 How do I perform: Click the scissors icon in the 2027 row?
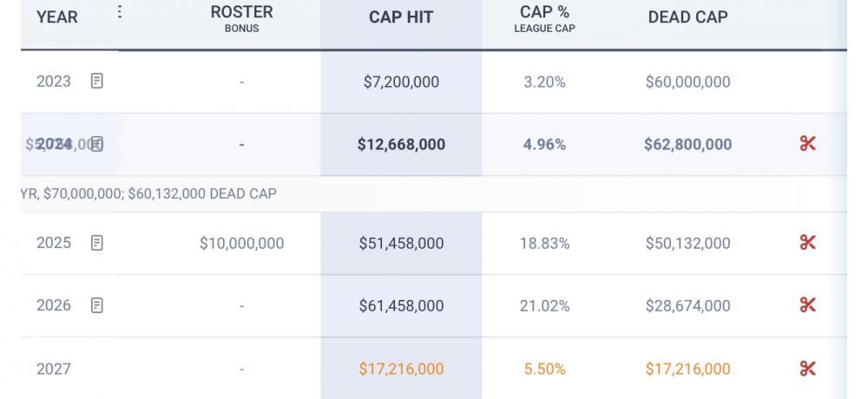pyautogui.click(x=807, y=369)
